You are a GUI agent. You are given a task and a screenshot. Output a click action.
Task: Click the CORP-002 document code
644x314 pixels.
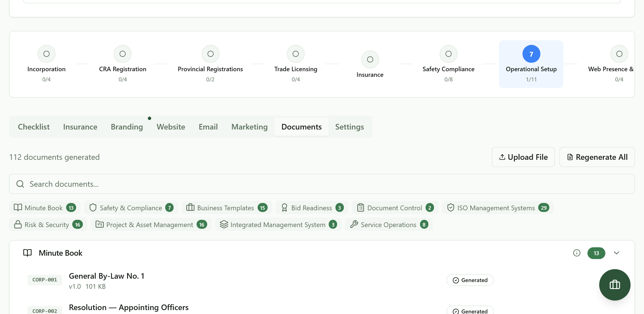click(x=45, y=311)
